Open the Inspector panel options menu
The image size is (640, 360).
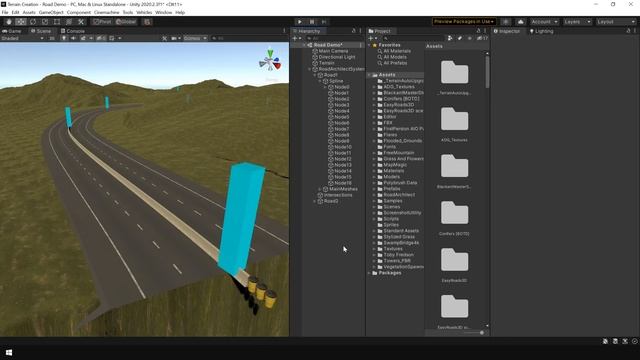tap(635, 31)
